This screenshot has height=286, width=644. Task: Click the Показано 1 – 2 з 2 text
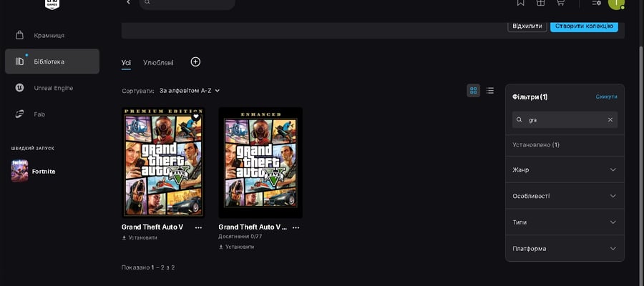(148, 267)
